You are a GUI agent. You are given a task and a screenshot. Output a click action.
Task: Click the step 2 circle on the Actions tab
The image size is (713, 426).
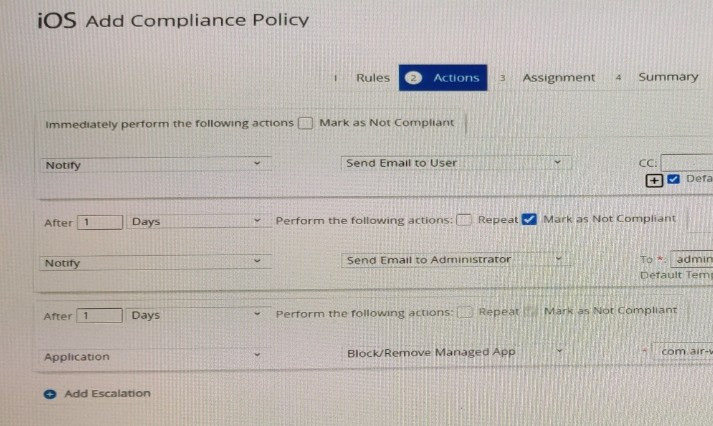point(413,78)
